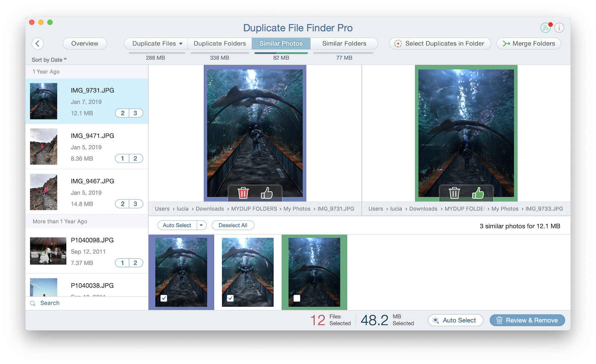Select the P1040098.JPG list thumbnail

coord(48,251)
